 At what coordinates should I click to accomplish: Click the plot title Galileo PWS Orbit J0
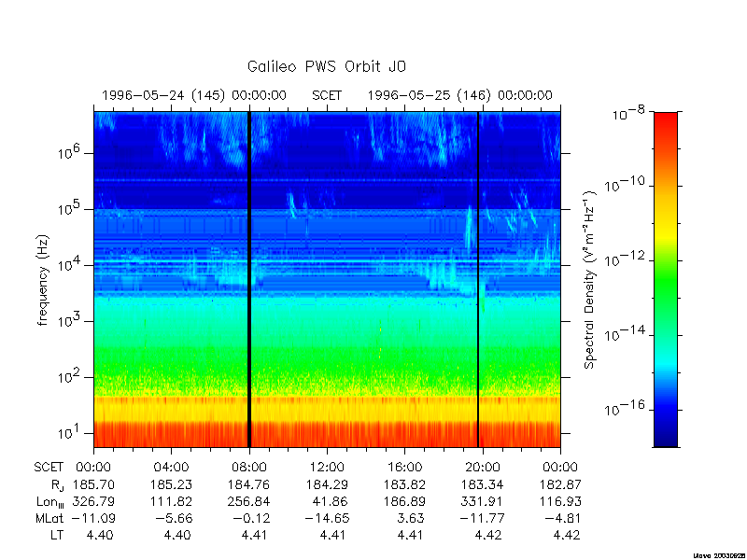(326, 66)
